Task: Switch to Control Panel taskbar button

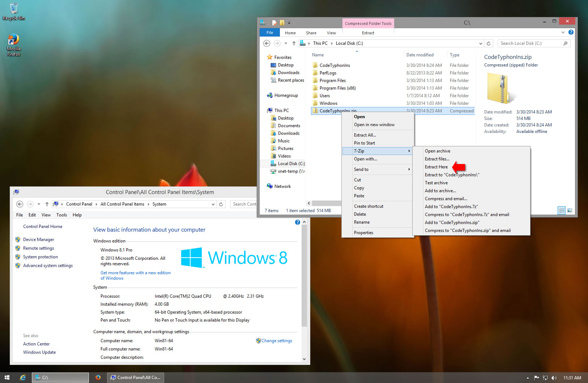Action: tap(136, 378)
